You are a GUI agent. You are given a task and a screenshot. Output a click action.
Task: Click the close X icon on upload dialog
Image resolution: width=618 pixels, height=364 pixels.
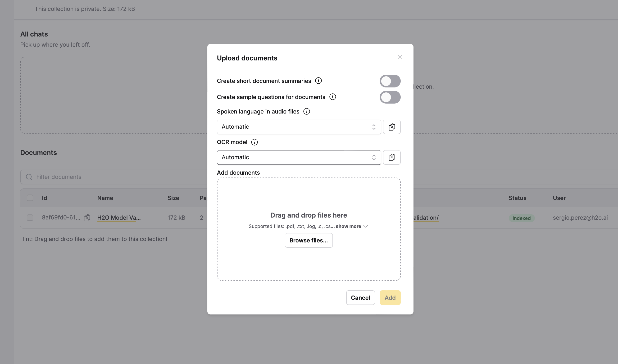coord(400,57)
